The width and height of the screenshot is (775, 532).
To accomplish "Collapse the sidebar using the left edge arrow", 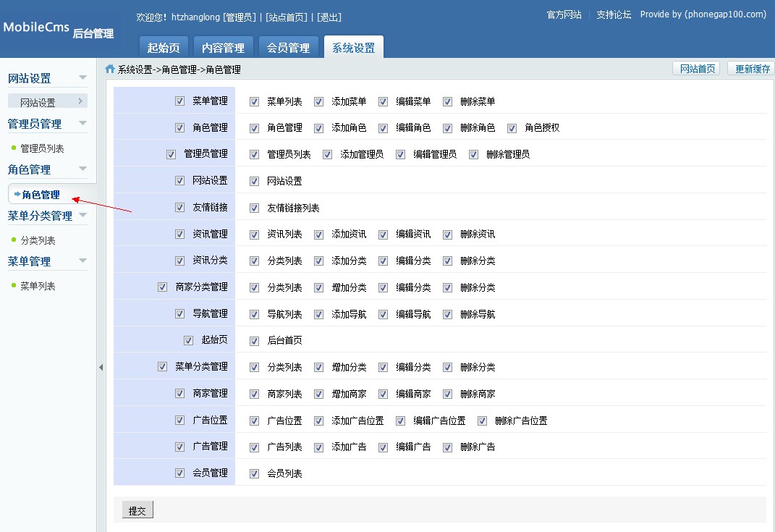I will (101, 367).
